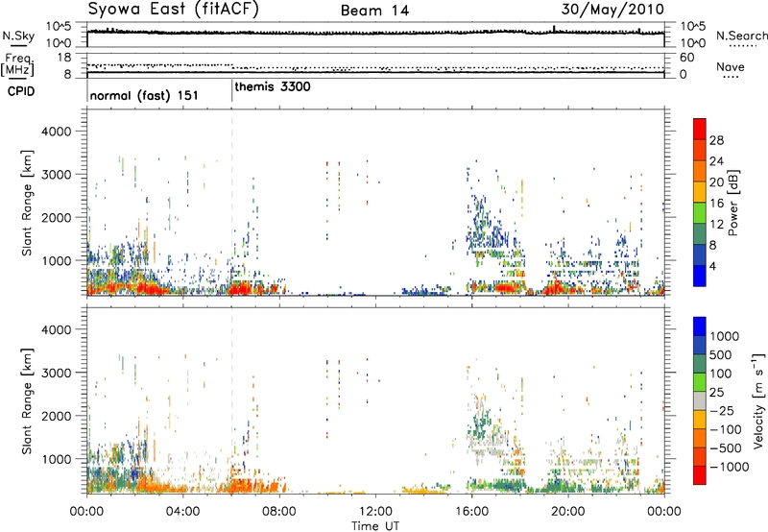Click the 'Power [dB]' colorbar label

coord(733,203)
